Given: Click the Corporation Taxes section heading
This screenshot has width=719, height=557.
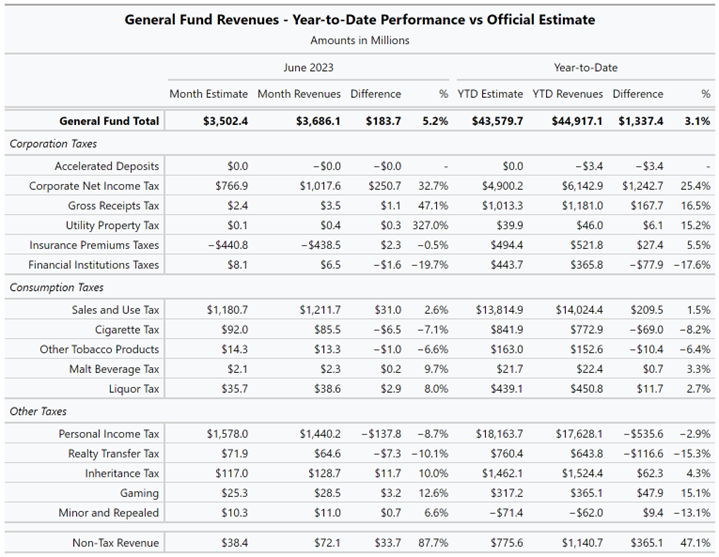Looking at the screenshot, I should pos(49,144).
